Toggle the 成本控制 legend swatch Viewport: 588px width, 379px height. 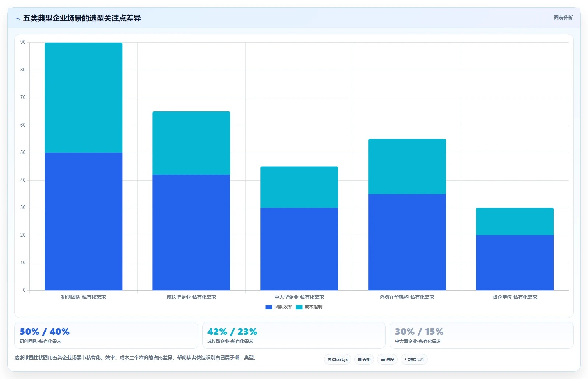pyautogui.click(x=299, y=307)
